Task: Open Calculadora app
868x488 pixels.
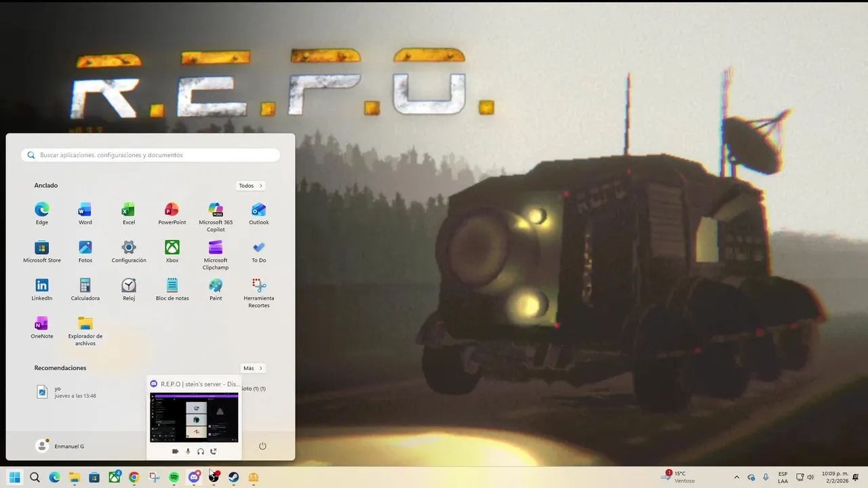Action: [x=85, y=289]
